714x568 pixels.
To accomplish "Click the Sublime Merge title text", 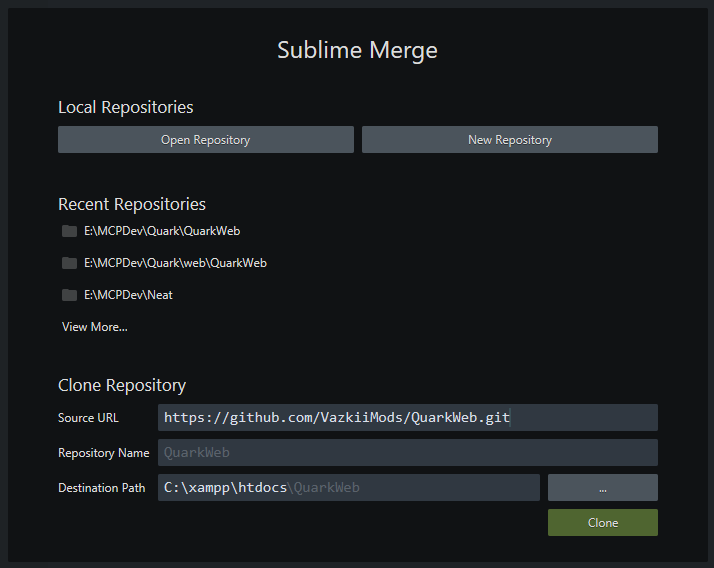I will click(x=357, y=50).
